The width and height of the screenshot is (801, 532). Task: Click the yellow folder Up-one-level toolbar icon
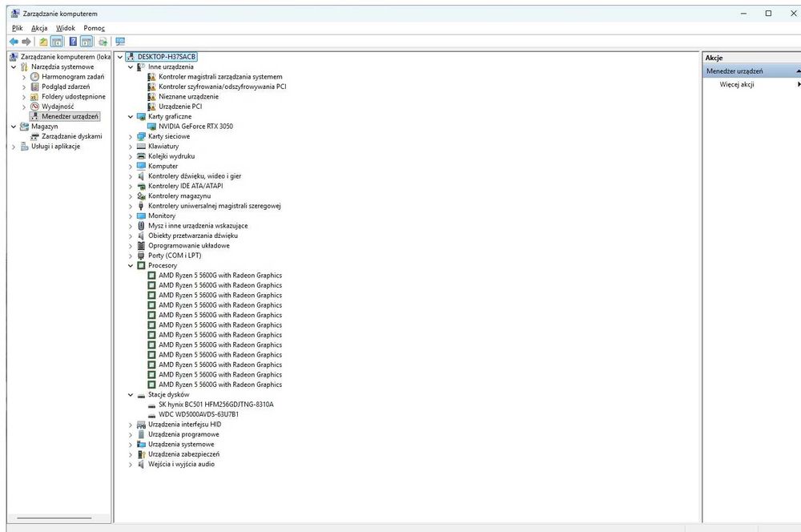click(43, 42)
